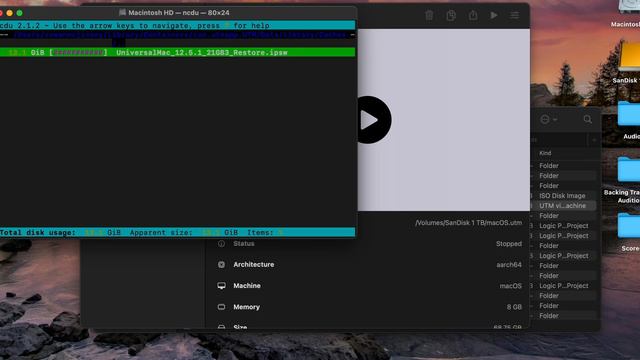Image resolution: width=640 pixels, height=360 pixels.
Task: Click the Machine display icon in UTM
Action: pyautogui.click(x=221, y=286)
